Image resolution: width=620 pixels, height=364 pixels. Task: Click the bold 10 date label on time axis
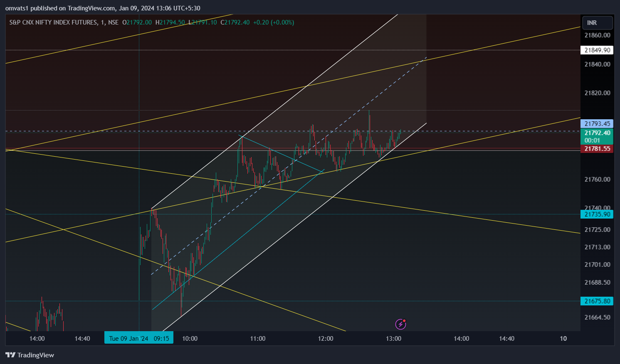563,338
